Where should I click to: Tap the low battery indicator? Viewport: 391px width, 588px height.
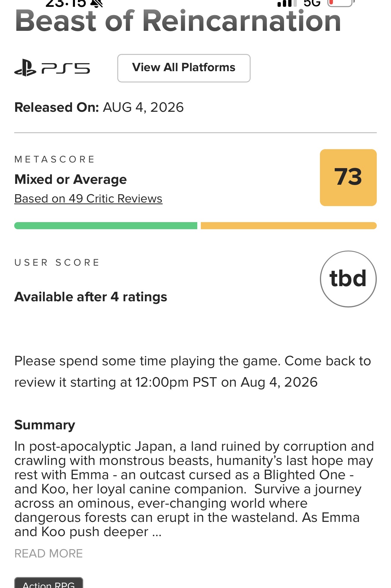pyautogui.click(x=341, y=3)
